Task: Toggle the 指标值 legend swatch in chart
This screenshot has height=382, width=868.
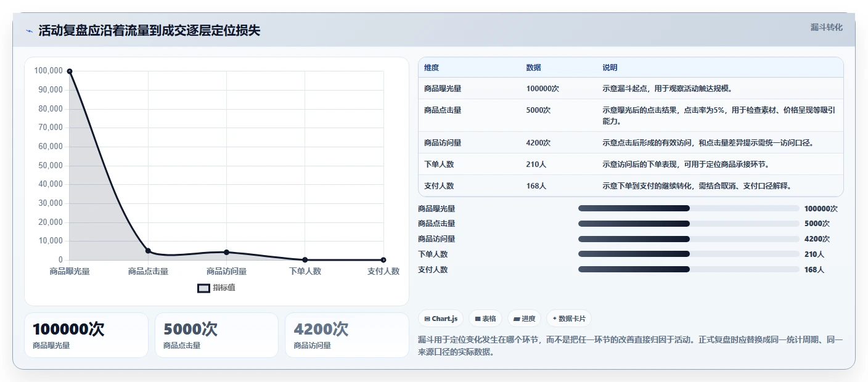Action: pyautogui.click(x=203, y=288)
